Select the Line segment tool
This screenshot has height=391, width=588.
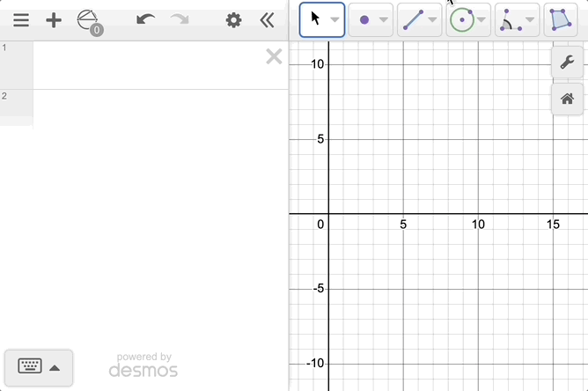tap(413, 19)
